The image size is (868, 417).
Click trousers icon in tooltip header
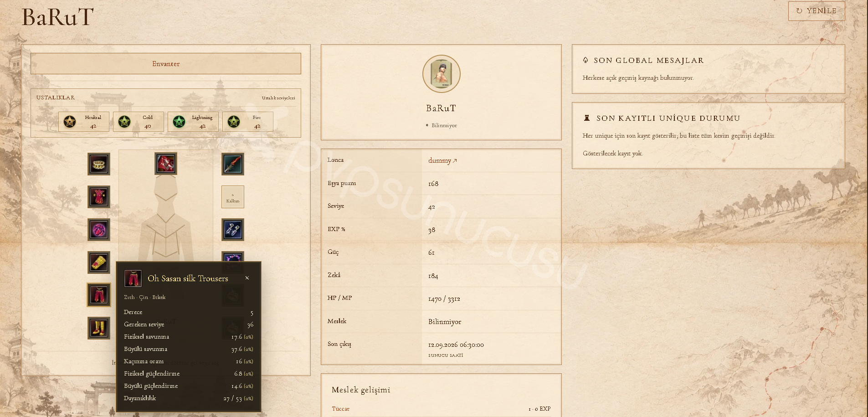(x=133, y=278)
